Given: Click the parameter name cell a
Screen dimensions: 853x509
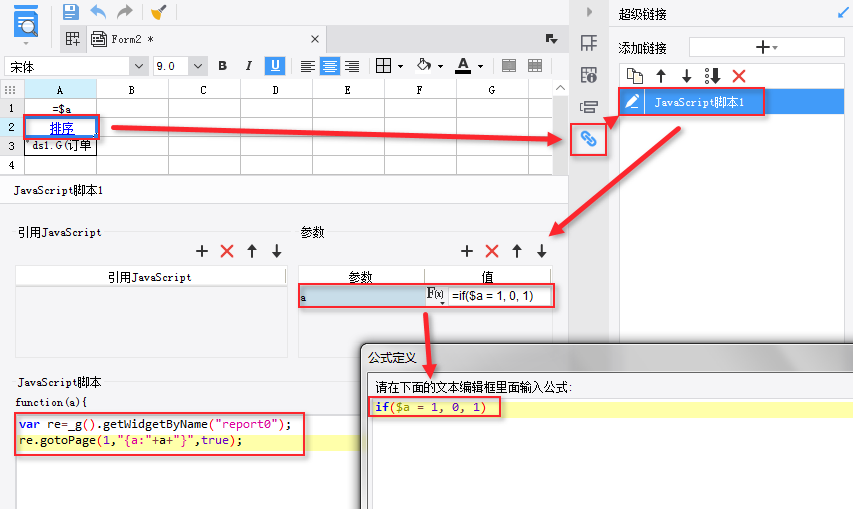Looking at the screenshot, I should 362,296.
